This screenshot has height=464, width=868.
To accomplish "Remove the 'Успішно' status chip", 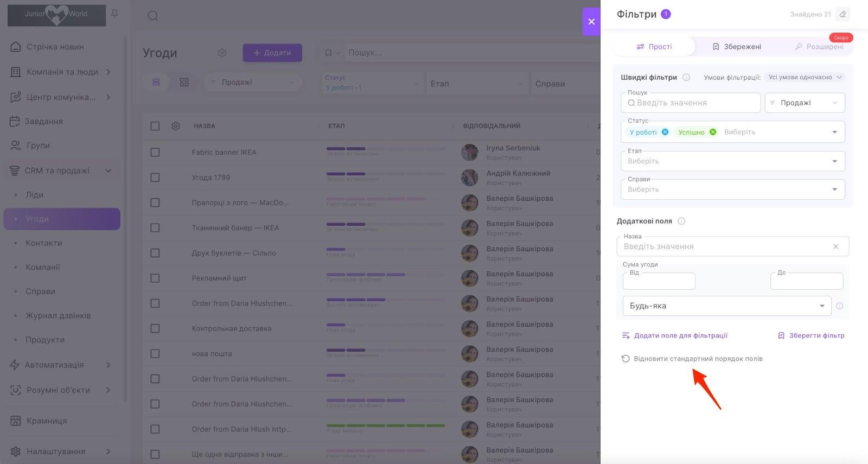I will [713, 132].
